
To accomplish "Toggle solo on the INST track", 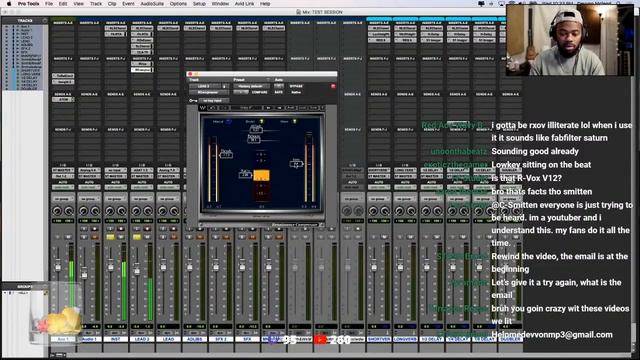I will [x=110, y=237].
